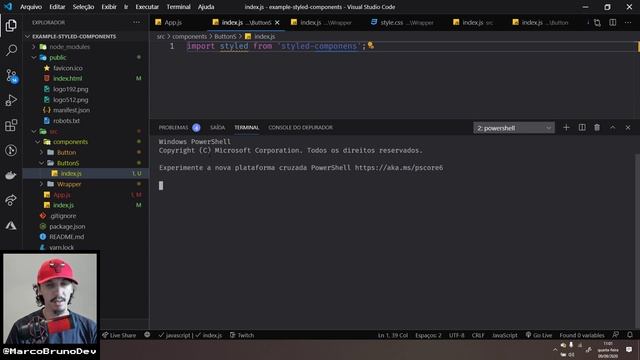Switch to the style.css Wrapper tab
640x360 pixels.
402,22
